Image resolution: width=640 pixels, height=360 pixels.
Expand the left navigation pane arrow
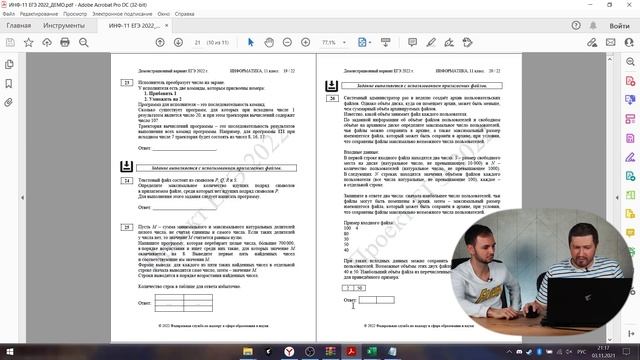click(22, 198)
